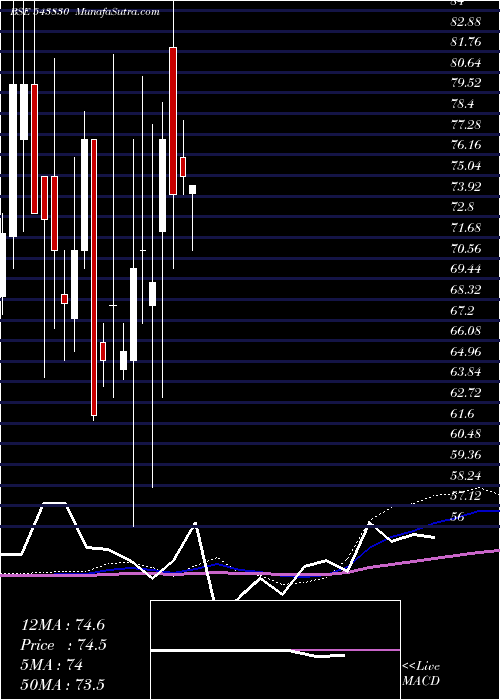
Task: Select the 60.48 price axis label
Action: [x=466, y=435]
